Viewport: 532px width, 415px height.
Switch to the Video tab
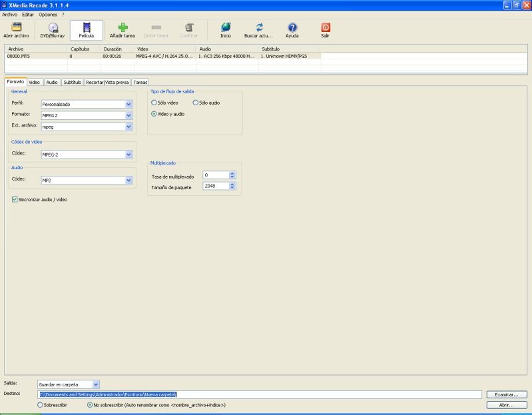point(34,82)
